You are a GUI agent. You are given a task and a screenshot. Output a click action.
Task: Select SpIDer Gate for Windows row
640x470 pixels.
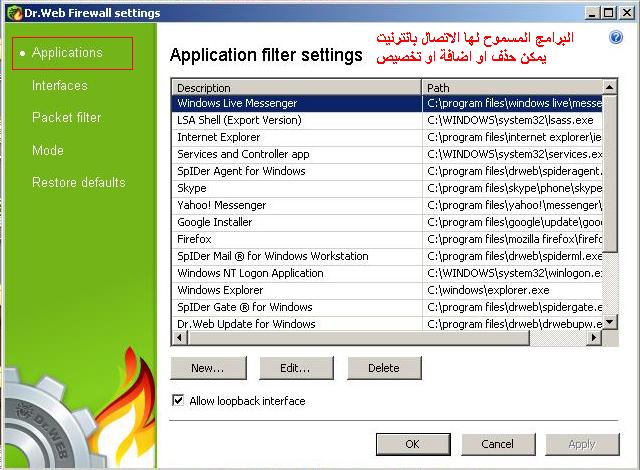pos(387,307)
